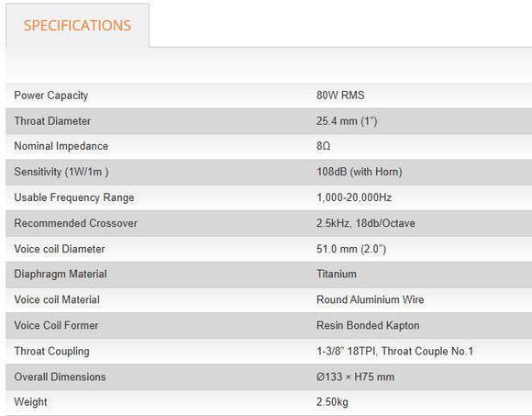Click the 25.4 mm (1") value
Screen dimensions: 532x416
(347, 121)
